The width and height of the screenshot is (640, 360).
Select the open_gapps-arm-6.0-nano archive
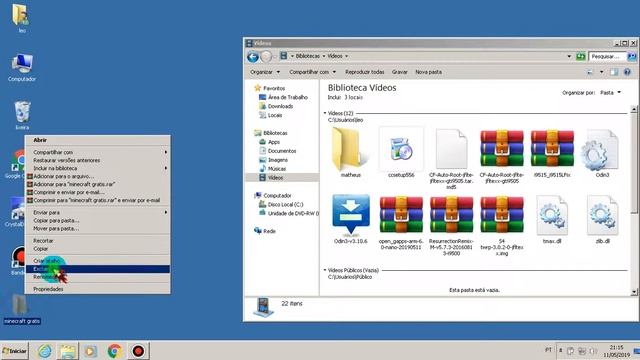click(401, 222)
